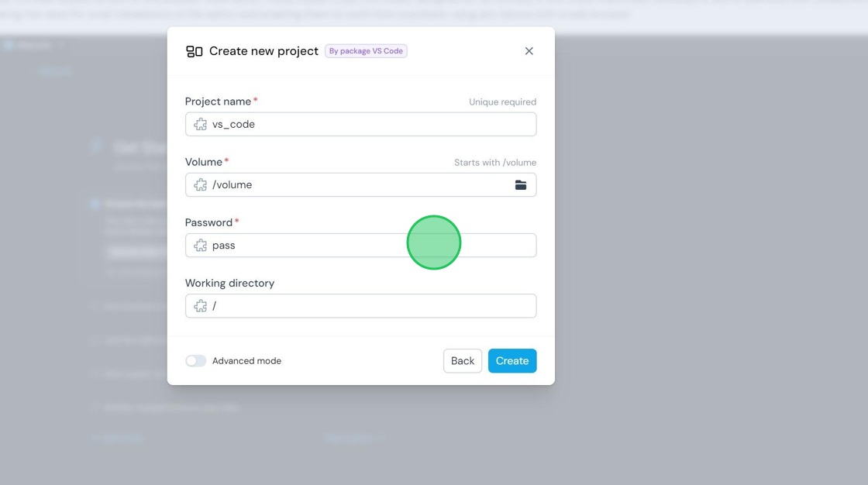Click the Advanced mode label text

[x=247, y=361]
